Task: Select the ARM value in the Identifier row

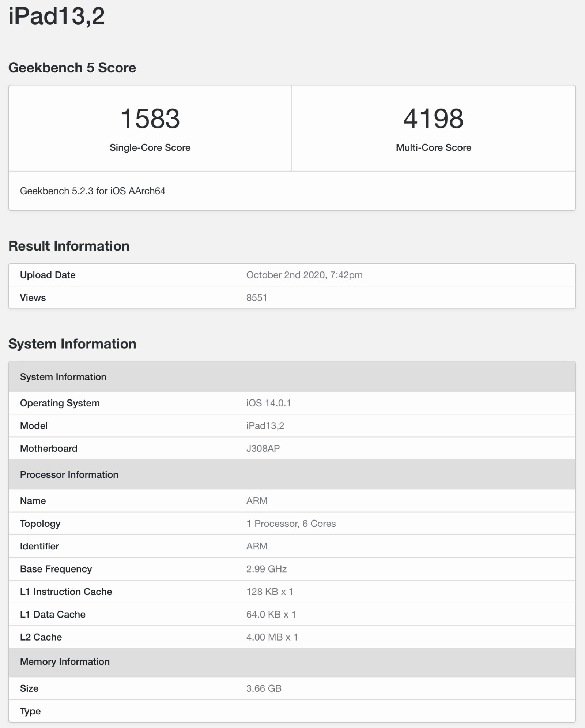Action: pyautogui.click(x=257, y=546)
